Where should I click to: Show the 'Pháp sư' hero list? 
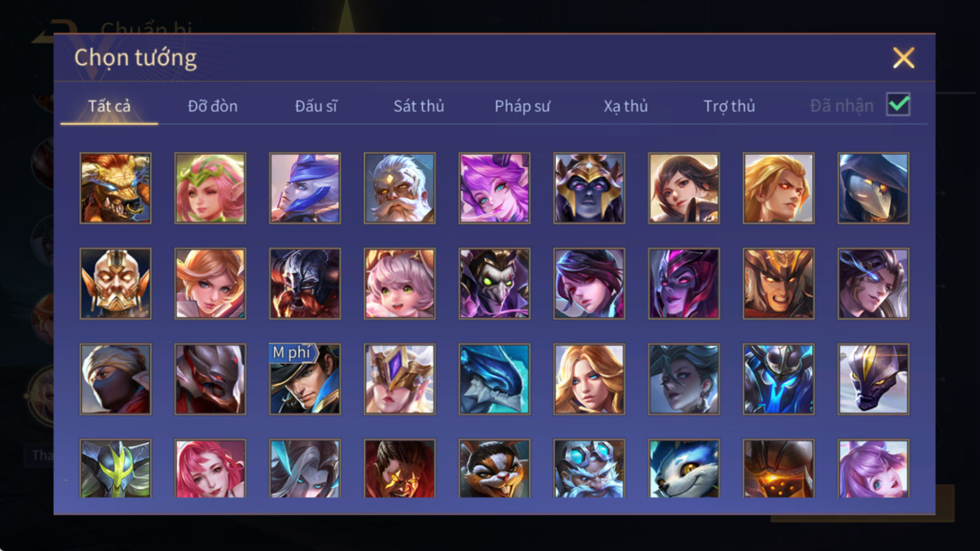click(522, 106)
